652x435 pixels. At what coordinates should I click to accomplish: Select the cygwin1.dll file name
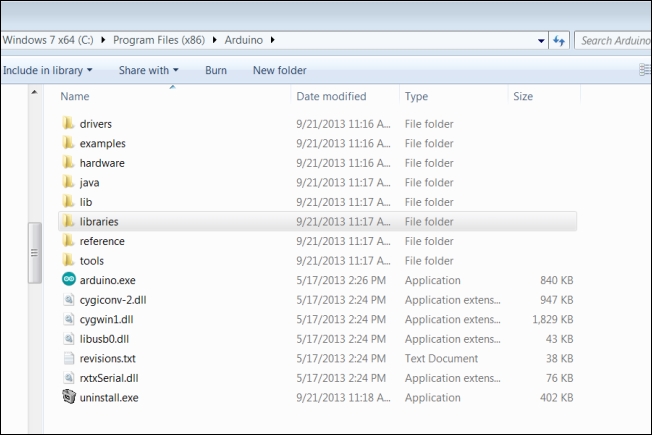106,319
